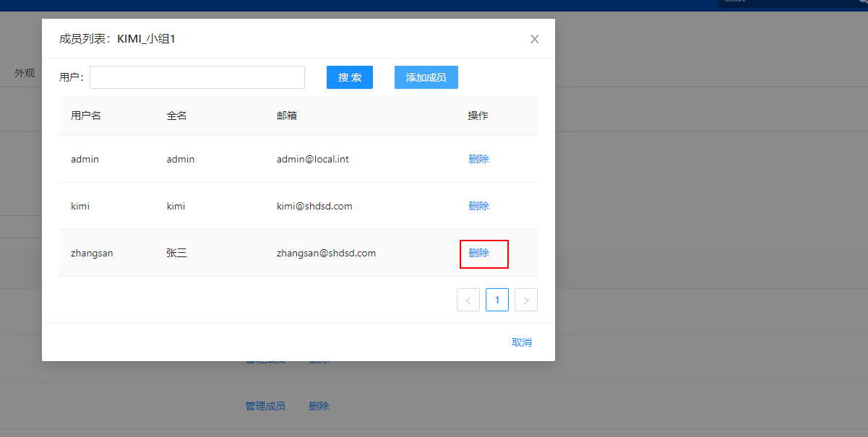Click 删除 beside the bottom 管理成员 link

pyautogui.click(x=319, y=406)
